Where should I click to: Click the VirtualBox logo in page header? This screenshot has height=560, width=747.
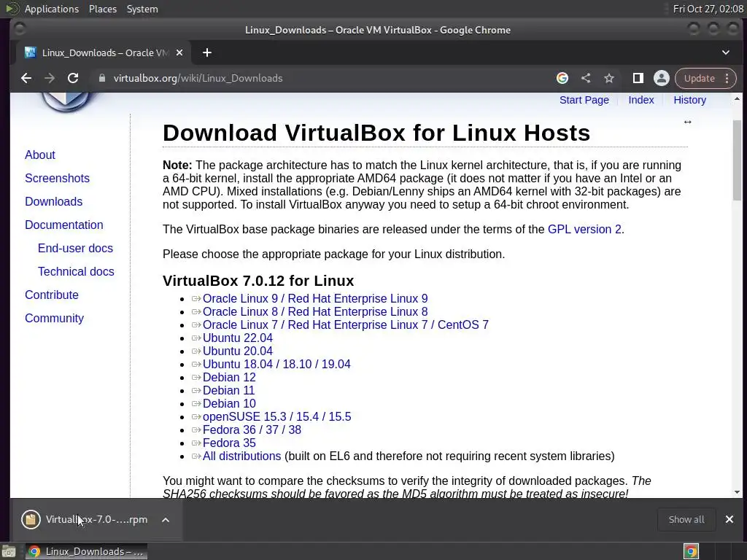click(x=66, y=101)
